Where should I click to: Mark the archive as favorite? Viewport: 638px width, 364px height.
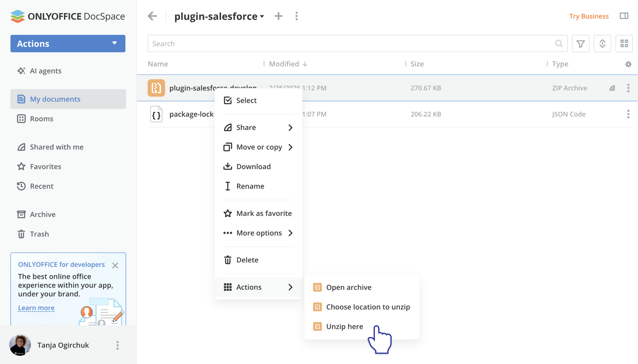[x=264, y=213]
